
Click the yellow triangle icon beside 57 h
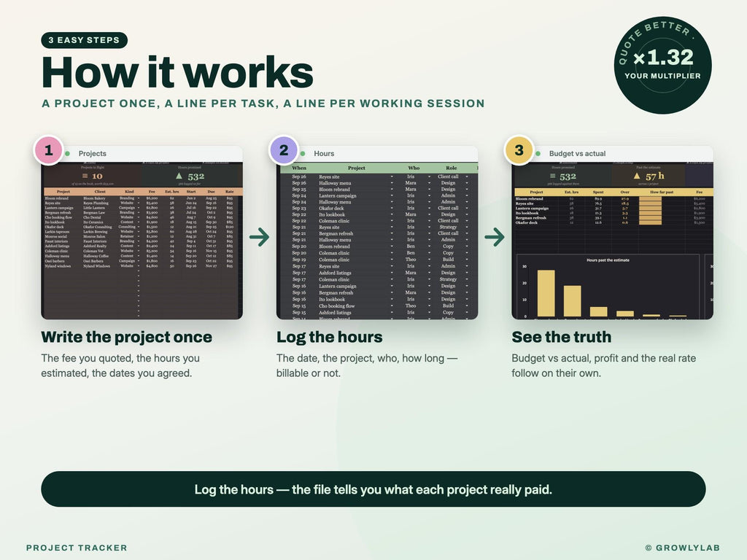637,176
